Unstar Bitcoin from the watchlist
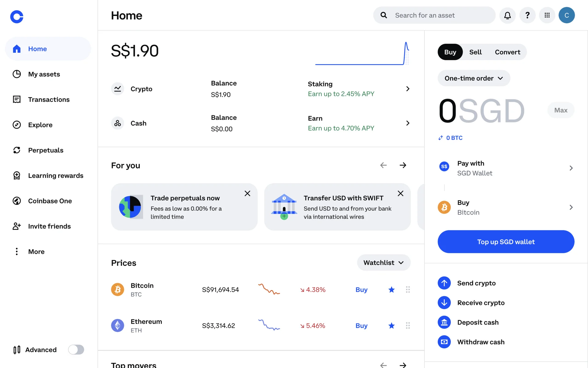This screenshot has width=588, height=368. point(391,290)
